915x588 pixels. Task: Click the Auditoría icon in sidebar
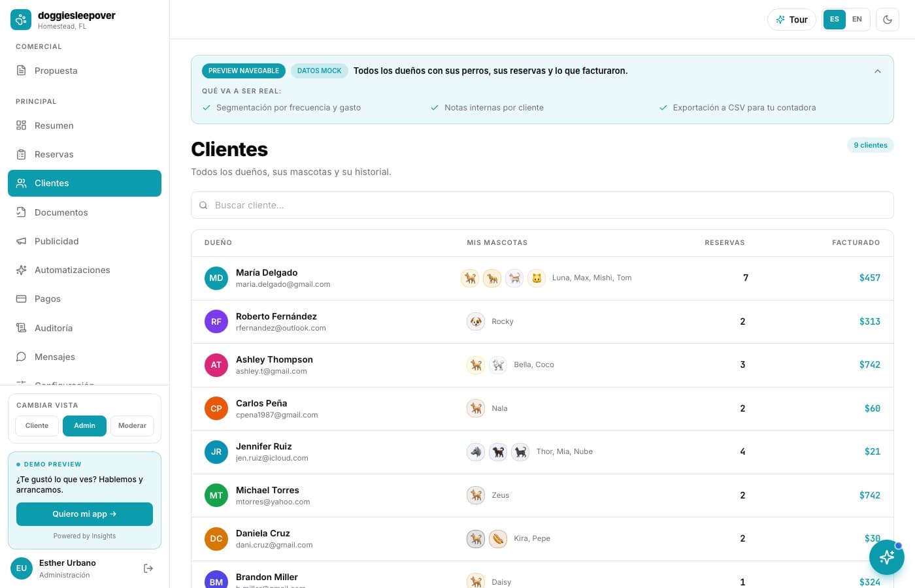[22, 328]
